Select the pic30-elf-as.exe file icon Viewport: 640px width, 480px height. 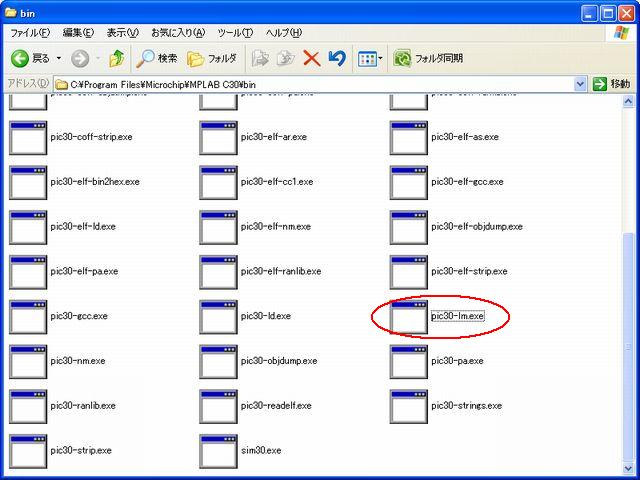click(x=409, y=138)
